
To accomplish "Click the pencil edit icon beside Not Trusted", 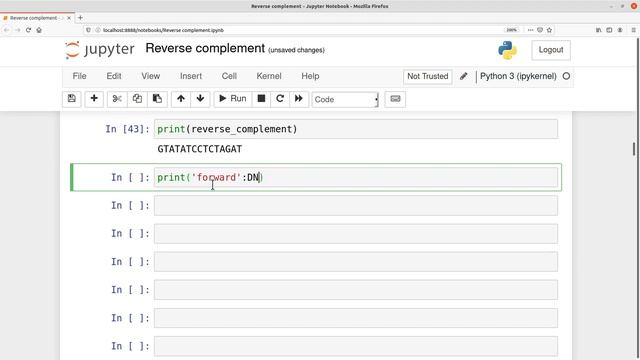I will click(x=464, y=76).
